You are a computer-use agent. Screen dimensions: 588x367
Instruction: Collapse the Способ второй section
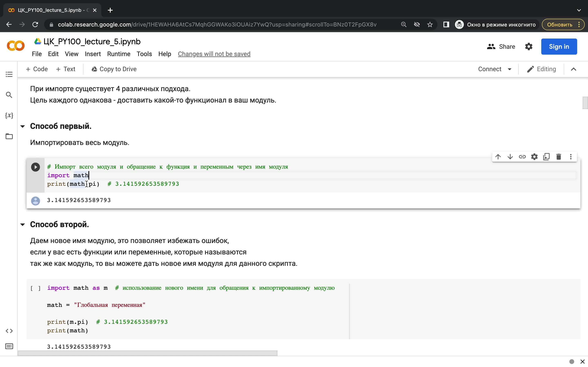coord(23,224)
